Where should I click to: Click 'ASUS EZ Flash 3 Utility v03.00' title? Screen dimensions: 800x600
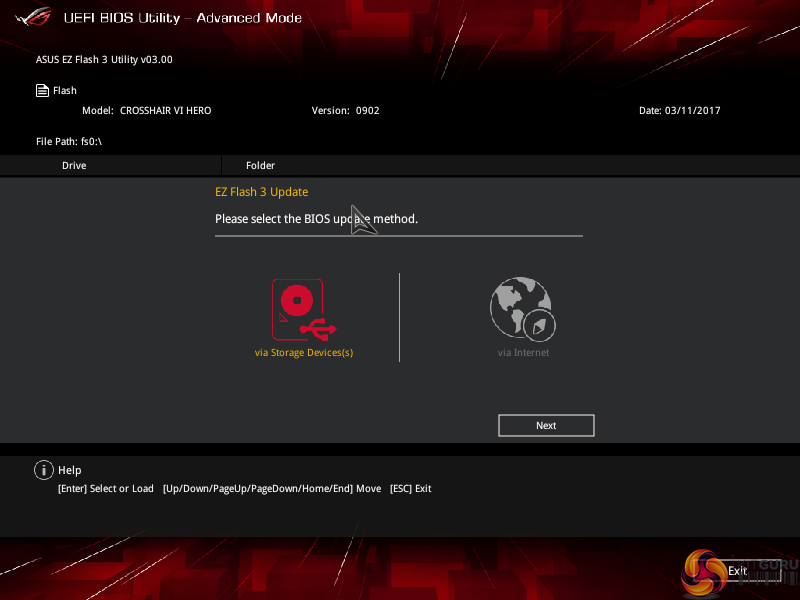[104, 59]
